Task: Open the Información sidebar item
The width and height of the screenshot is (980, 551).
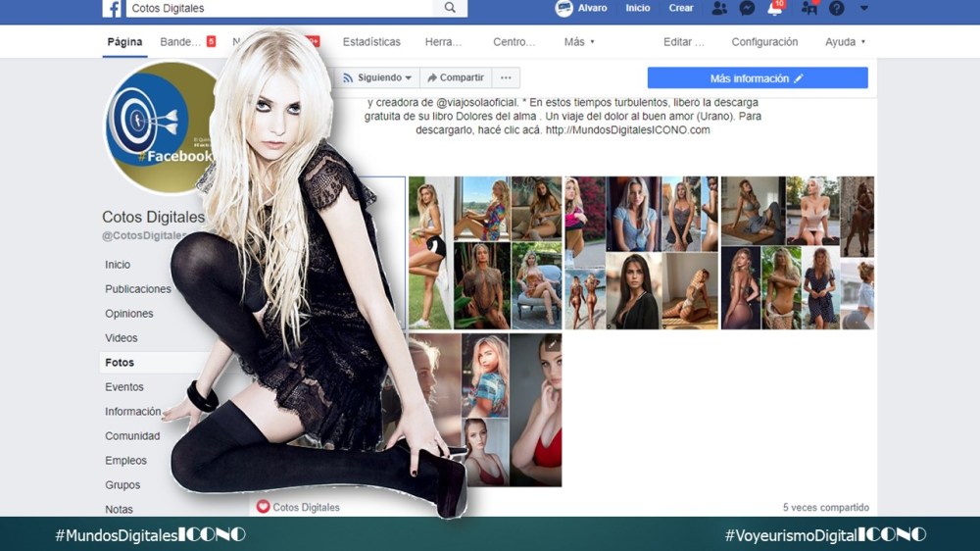Action: [x=133, y=412]
